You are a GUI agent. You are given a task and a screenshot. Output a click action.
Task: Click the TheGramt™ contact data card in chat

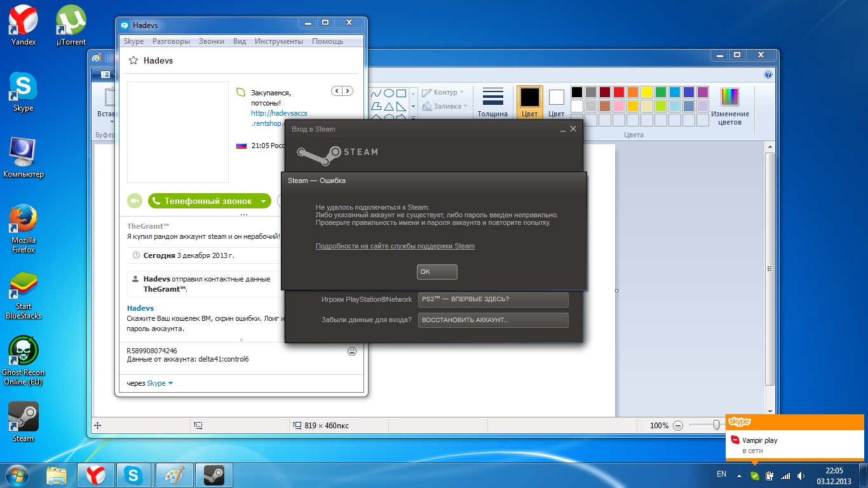(x=205, y=283)
